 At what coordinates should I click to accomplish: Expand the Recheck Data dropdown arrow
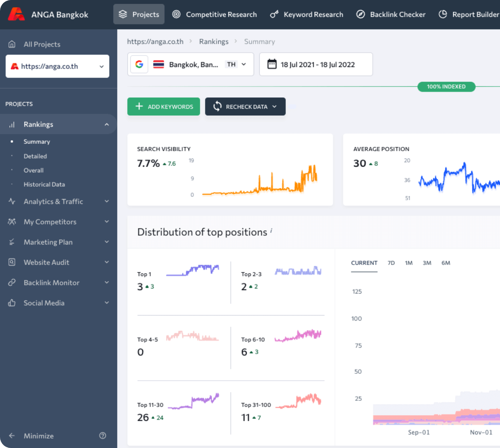click(275, 107)
